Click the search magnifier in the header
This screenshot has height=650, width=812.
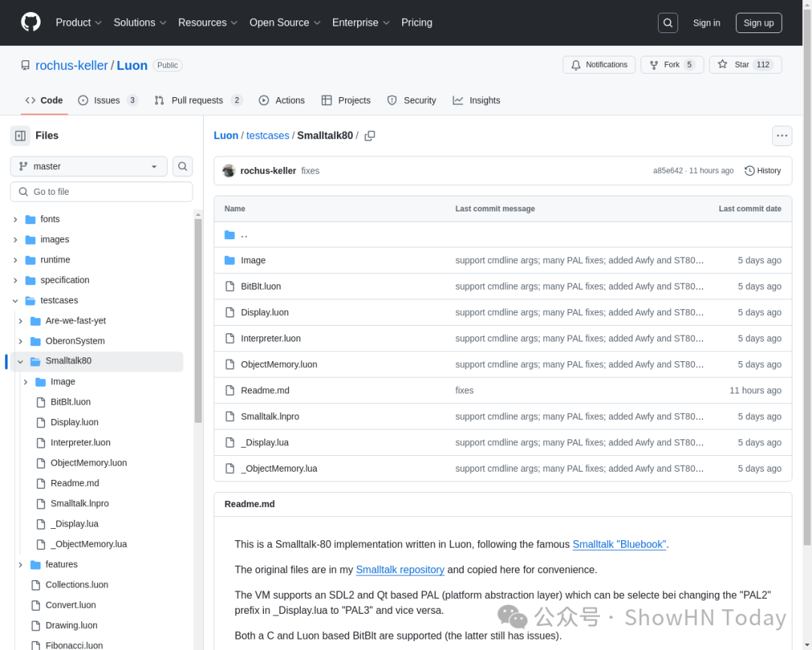[x=668, y=23]
